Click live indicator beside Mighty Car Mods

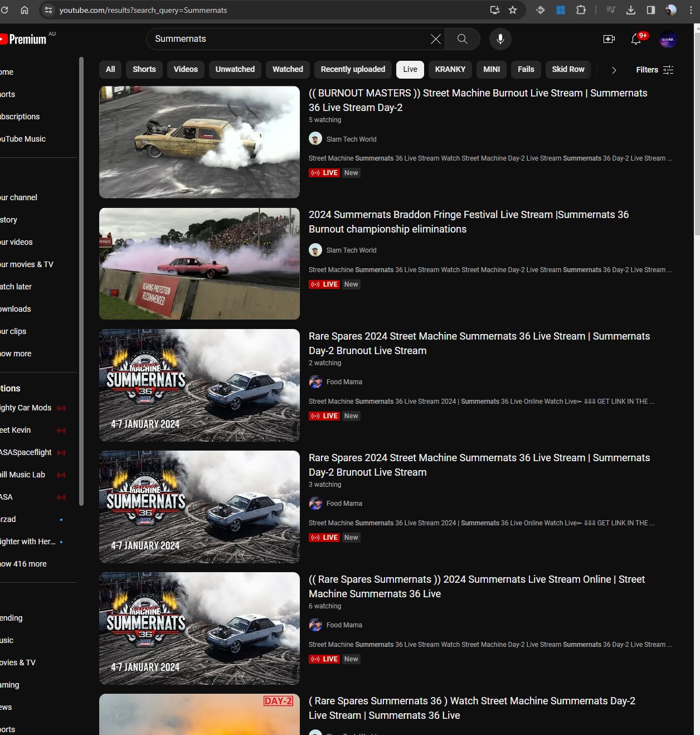click(61, 408)
